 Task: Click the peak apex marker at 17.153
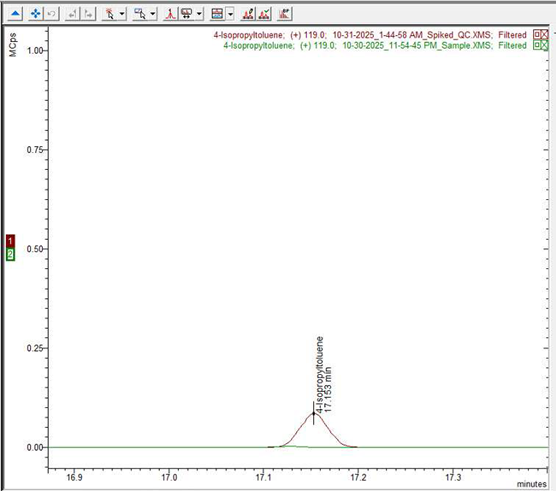click(313, 413)
